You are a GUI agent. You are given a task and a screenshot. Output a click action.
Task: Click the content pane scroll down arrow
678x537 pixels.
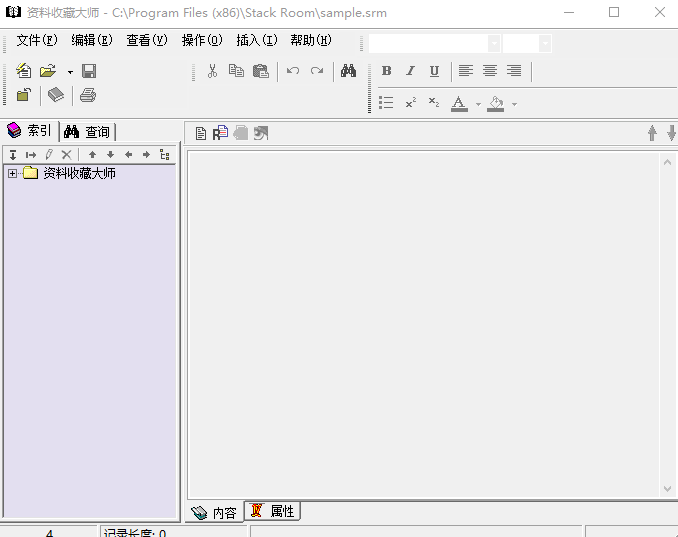667,489
